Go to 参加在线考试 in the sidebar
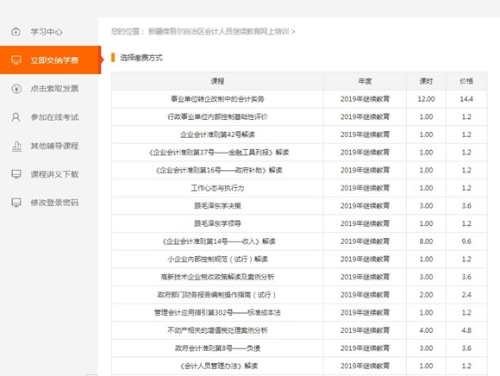Screen dimensions: 500x376 tap(55, 117)
